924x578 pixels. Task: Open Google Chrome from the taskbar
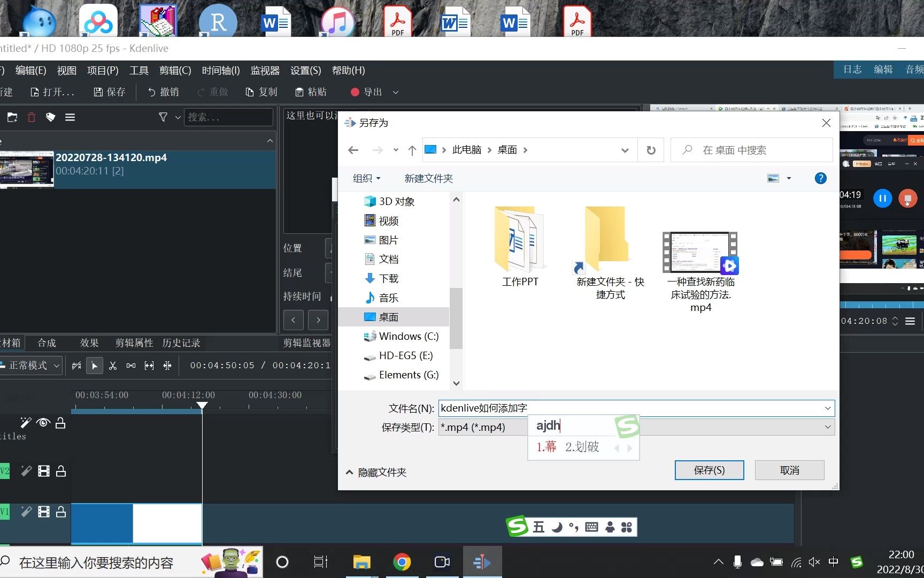(402, 562)
